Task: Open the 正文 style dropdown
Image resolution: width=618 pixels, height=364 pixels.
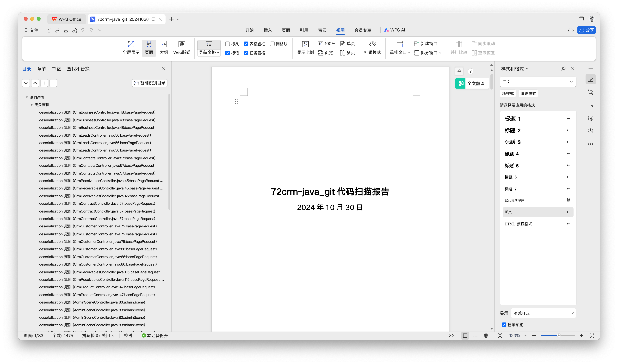Action: pyautogui.click(x=538, y=82)
